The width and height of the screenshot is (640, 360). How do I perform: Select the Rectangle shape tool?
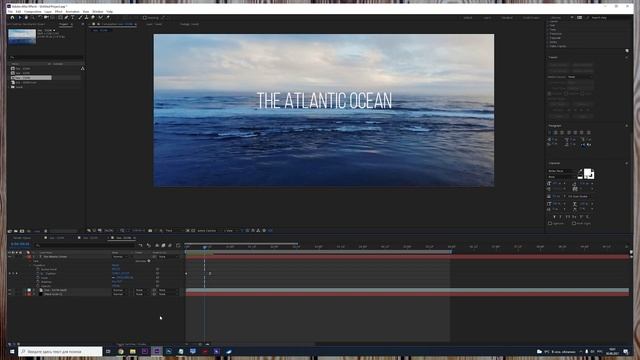click(x=60, y=18)
